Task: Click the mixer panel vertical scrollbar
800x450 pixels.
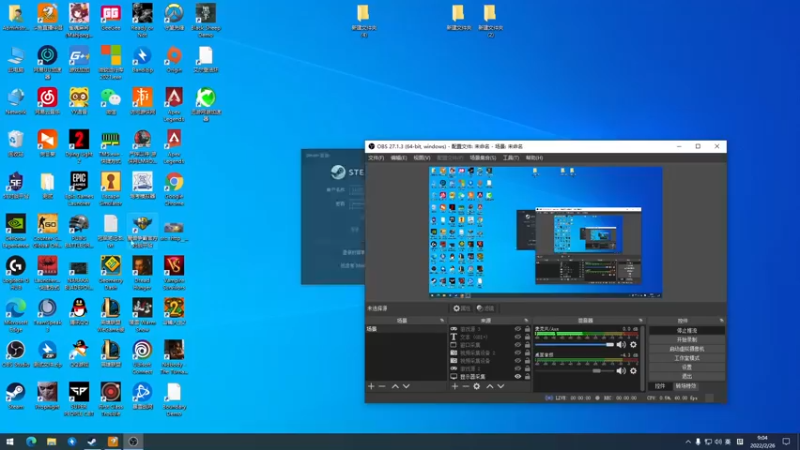Action: point(642,357)
